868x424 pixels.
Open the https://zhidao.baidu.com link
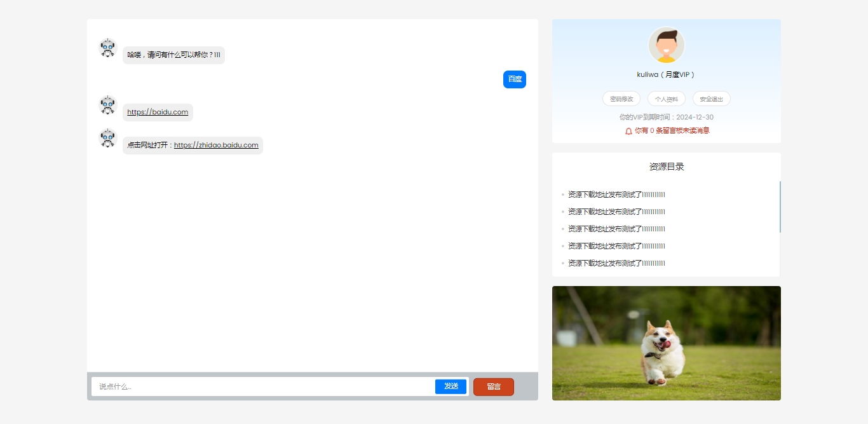tap(216, 146)
